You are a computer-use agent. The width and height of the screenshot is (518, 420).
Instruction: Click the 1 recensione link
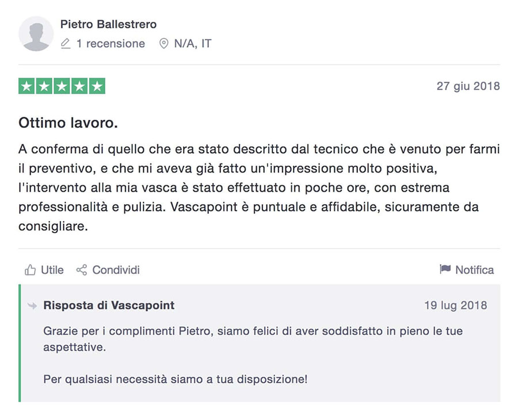click(111, 44)
